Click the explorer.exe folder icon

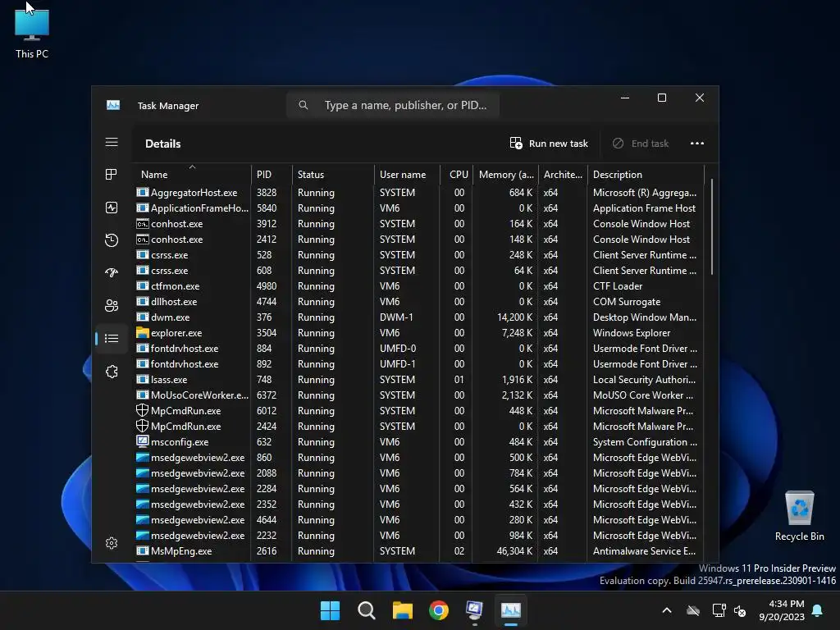[142, 332]
